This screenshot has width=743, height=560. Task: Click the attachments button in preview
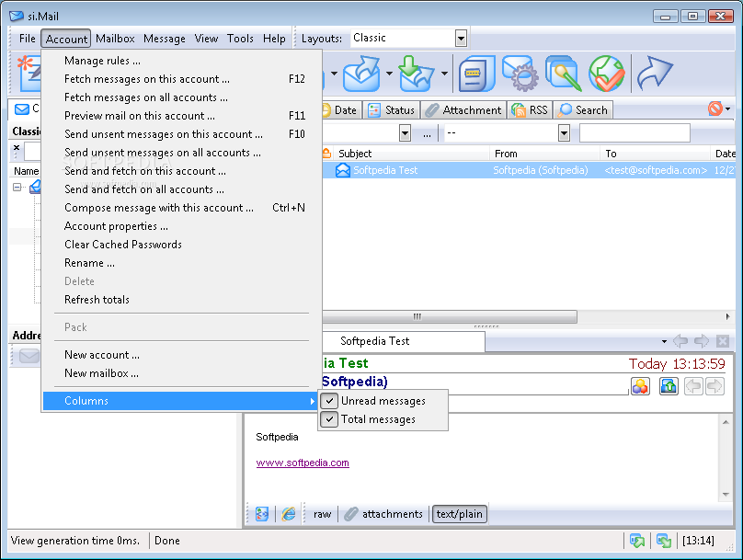(x=383, y=514)
